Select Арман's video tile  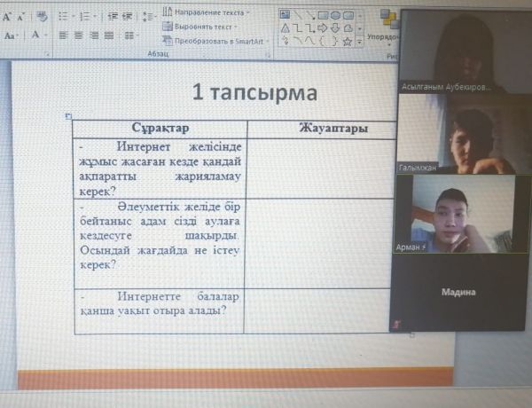[462, 215]
